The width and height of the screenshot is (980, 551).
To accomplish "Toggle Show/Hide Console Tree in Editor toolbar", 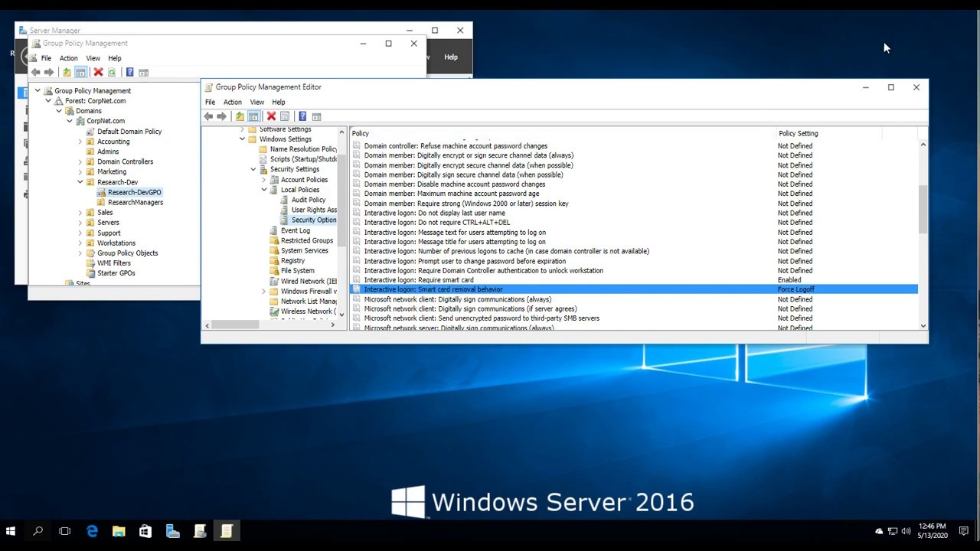I will tap(253, 116).
